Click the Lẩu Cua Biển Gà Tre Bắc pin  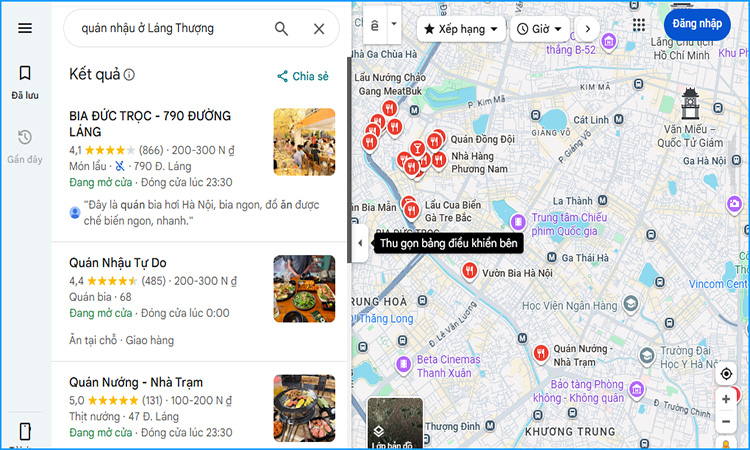411,209
